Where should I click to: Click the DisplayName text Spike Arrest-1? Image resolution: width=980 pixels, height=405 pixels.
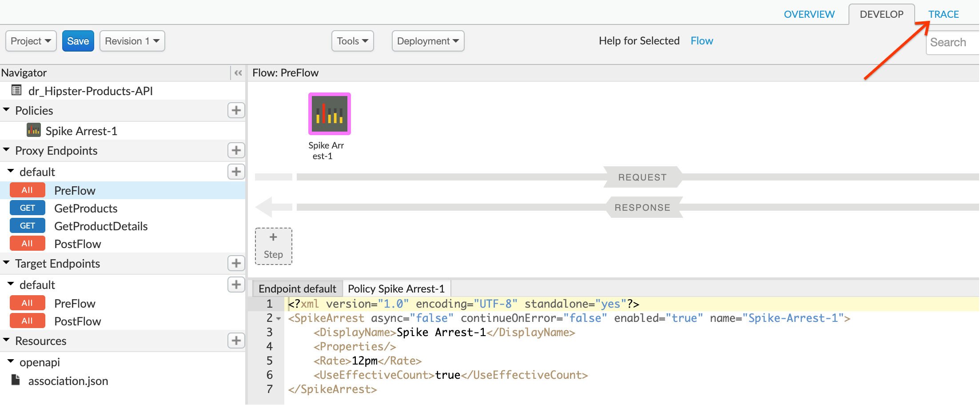[x=441, y=332]
